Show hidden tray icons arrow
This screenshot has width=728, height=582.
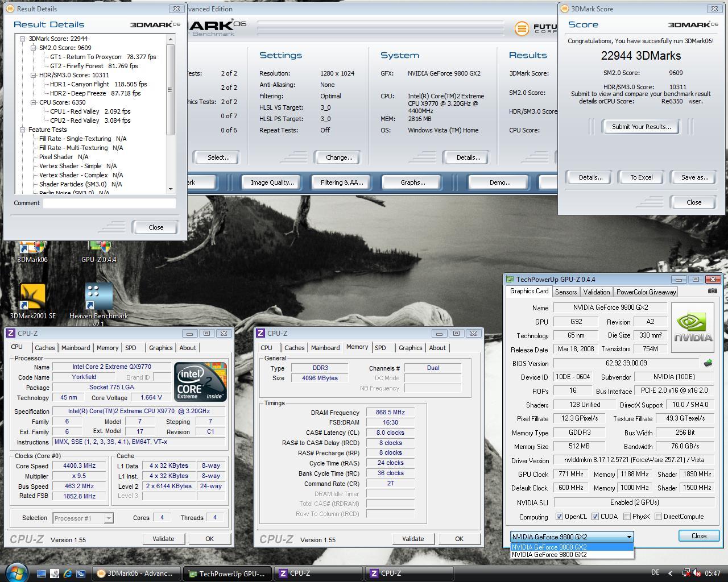pyautogui.click(x=670, y=573)
